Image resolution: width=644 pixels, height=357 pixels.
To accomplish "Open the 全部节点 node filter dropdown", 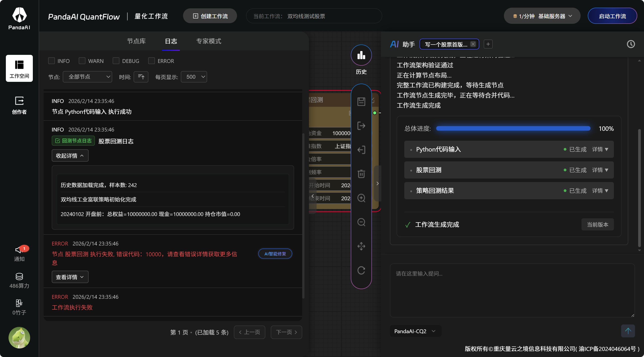I will click(87, 77).
